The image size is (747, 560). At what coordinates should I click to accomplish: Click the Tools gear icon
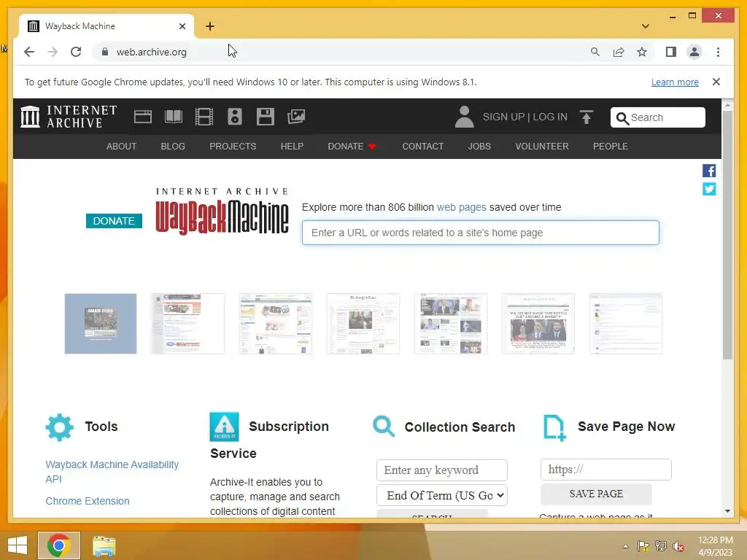pos(60,427)
